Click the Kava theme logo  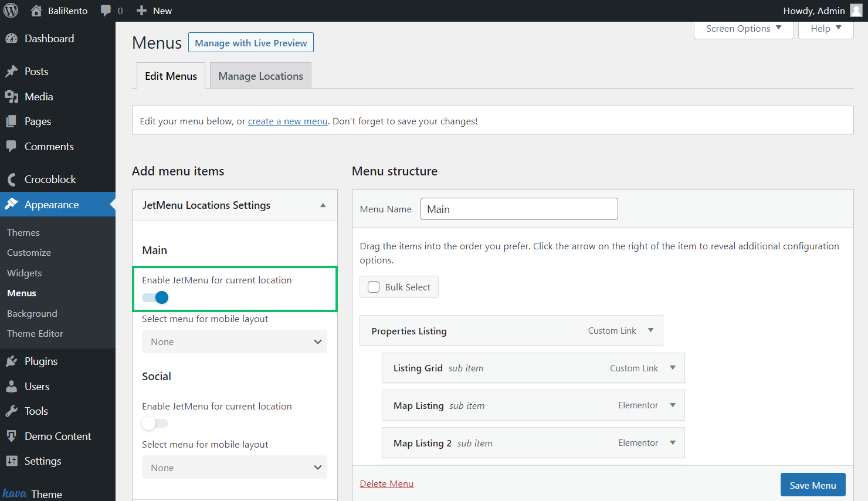[15, 493]
